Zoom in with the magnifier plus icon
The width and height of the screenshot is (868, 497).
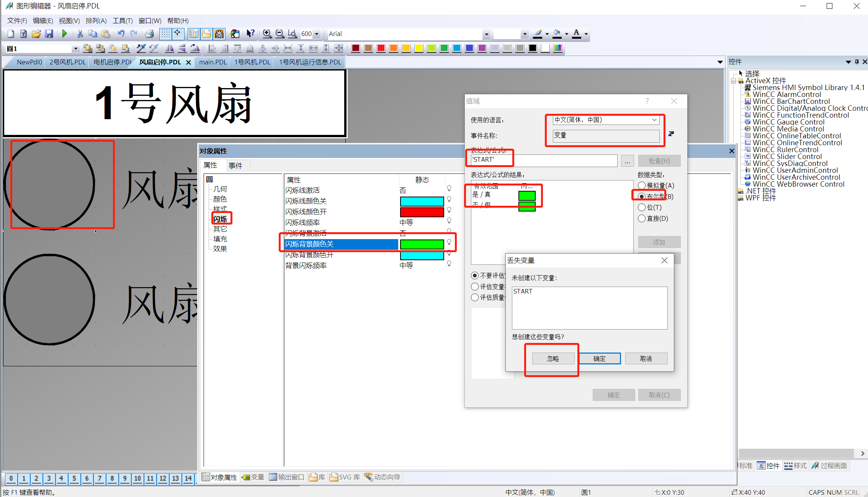267,34
